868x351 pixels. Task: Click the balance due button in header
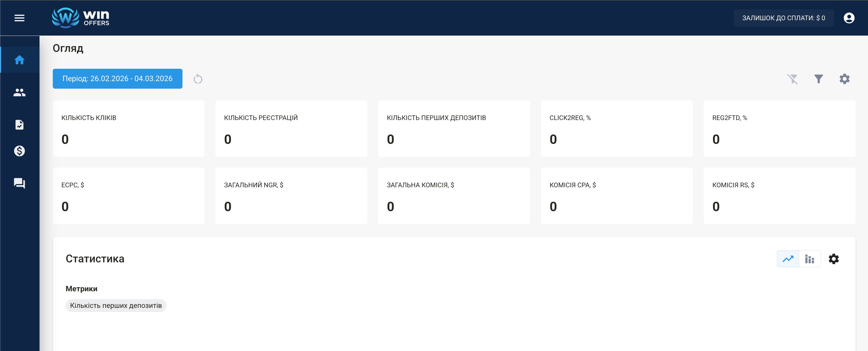coord(784,18)
